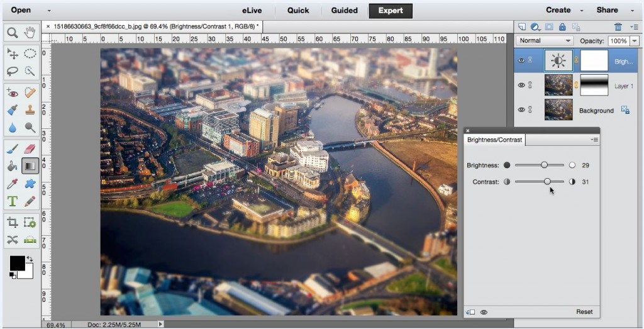Select the Smart Brush tool

coord(13,110)
